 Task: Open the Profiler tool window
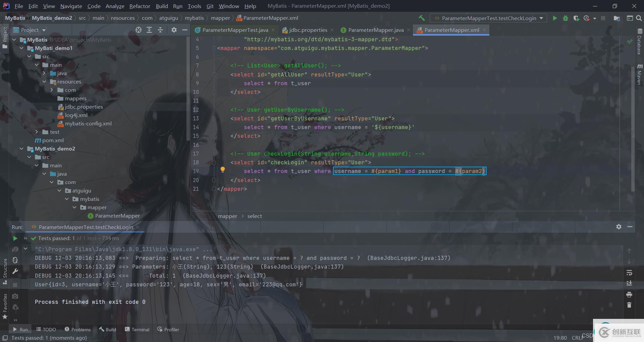coord(168,330)
